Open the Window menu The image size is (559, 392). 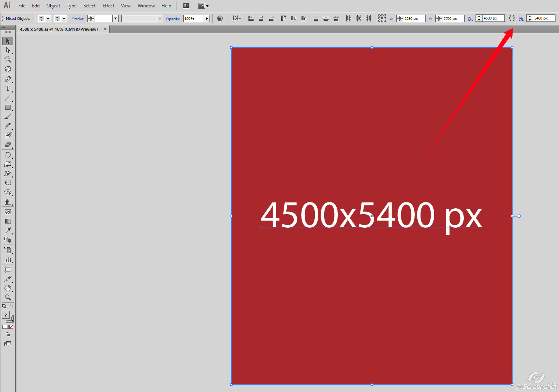[x=146, y=6]
